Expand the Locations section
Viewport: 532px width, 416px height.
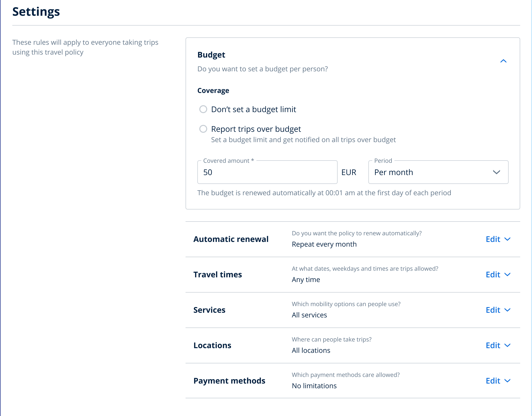pos(508,345)
